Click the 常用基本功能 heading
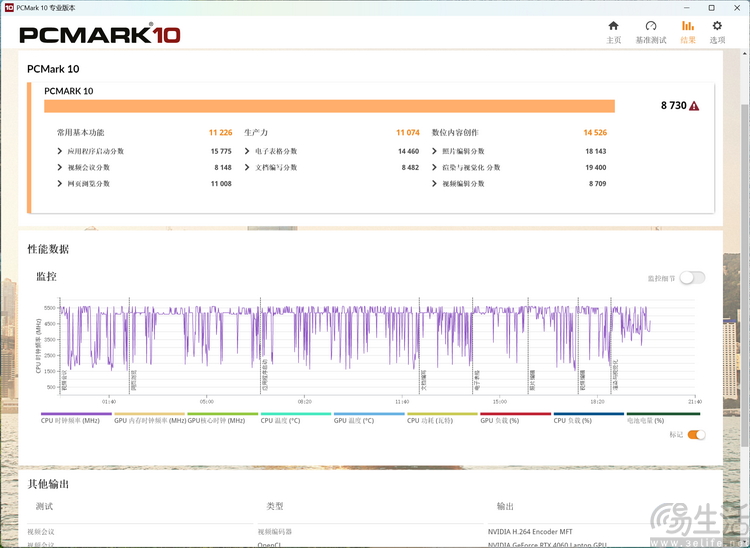The width and height of the screenshot is (750, 548). pyautogui.click(x=80, y=132)
